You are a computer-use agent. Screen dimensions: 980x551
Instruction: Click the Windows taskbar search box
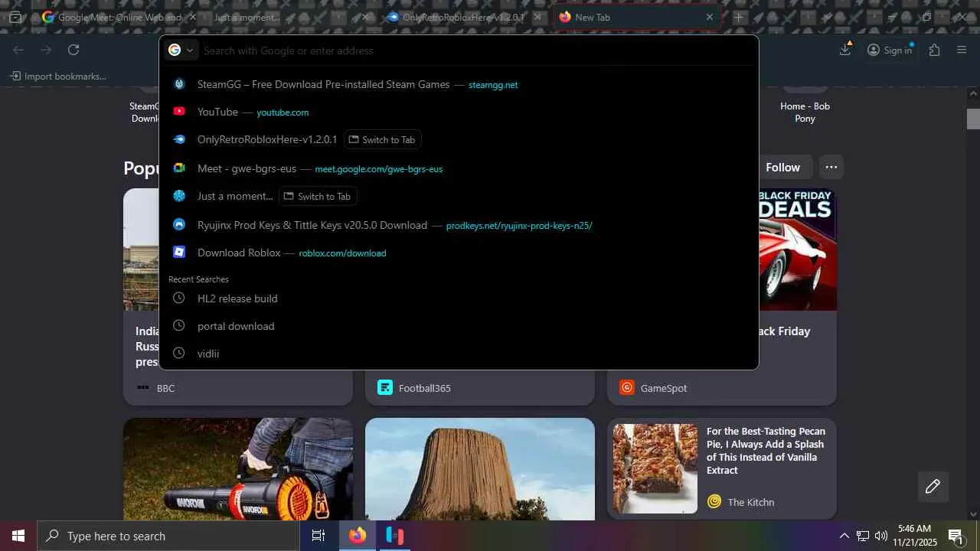point(168,536)
